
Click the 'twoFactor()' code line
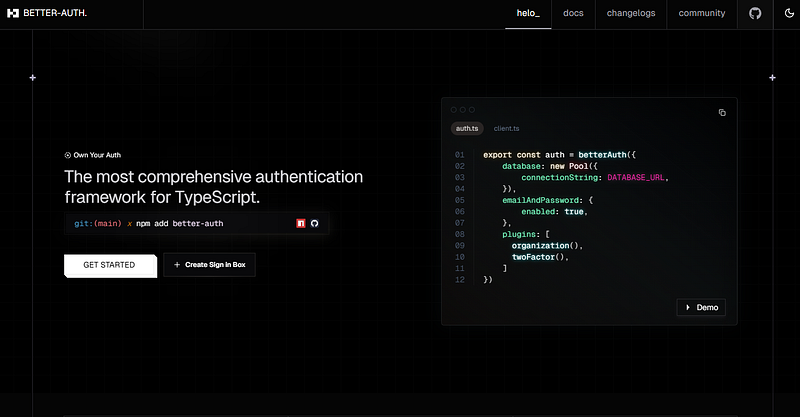pos(540,257)
